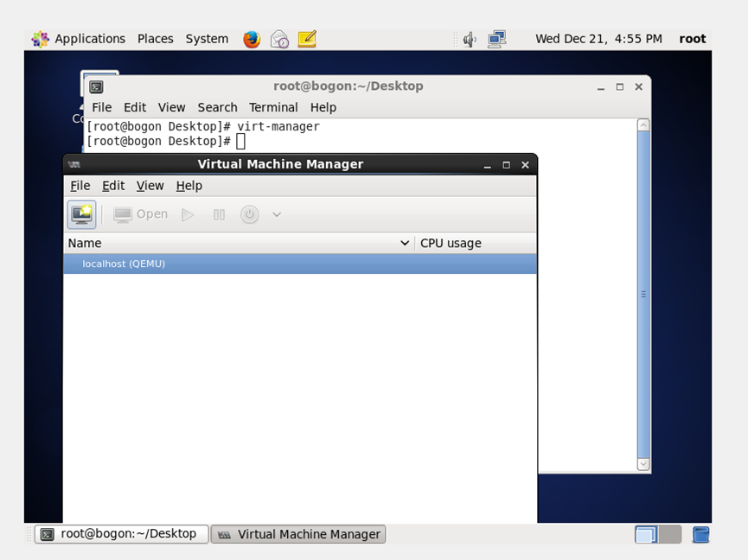This screenshot has height=560, width=748.
Task: Click the virt-manager command text in terminal
Action: [278, 126]
